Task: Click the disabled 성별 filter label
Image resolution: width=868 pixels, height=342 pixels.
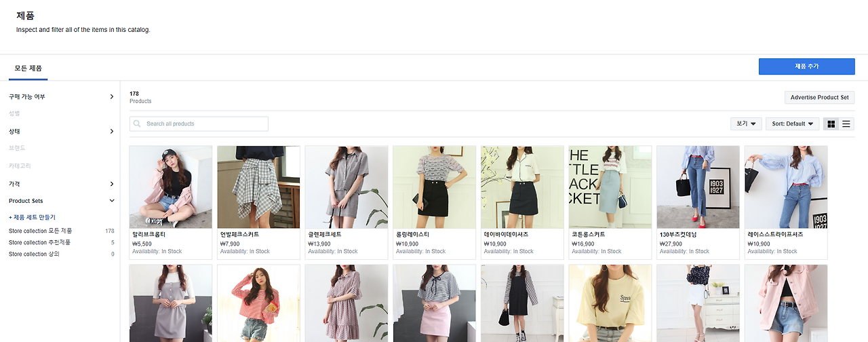Action: point(14,113)
